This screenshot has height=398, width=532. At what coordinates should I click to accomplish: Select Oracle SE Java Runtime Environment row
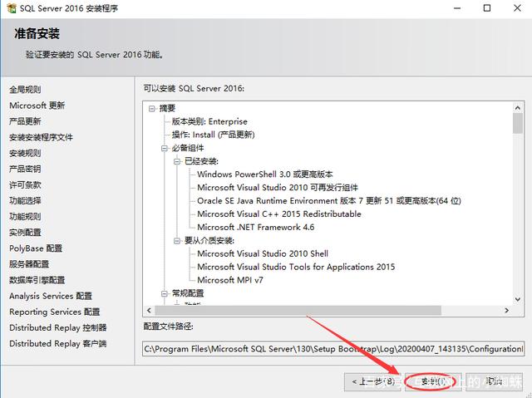(x=329, y=201)
